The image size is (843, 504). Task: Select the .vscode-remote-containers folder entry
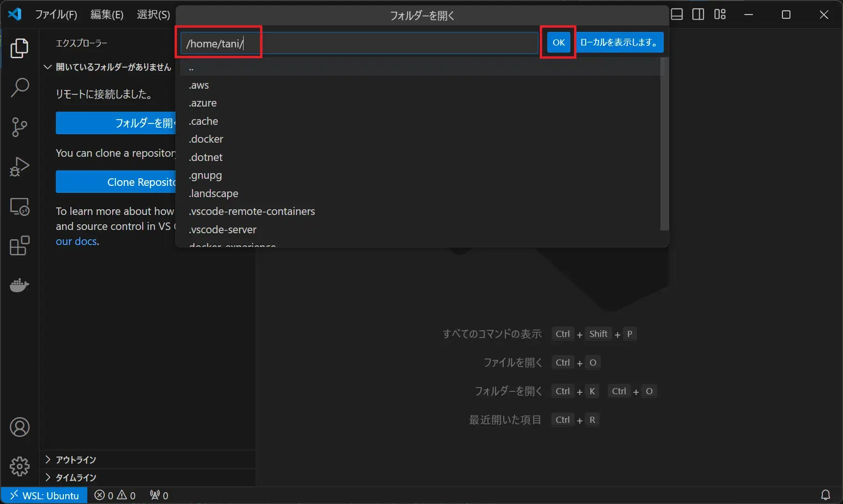tap(420, 211)
